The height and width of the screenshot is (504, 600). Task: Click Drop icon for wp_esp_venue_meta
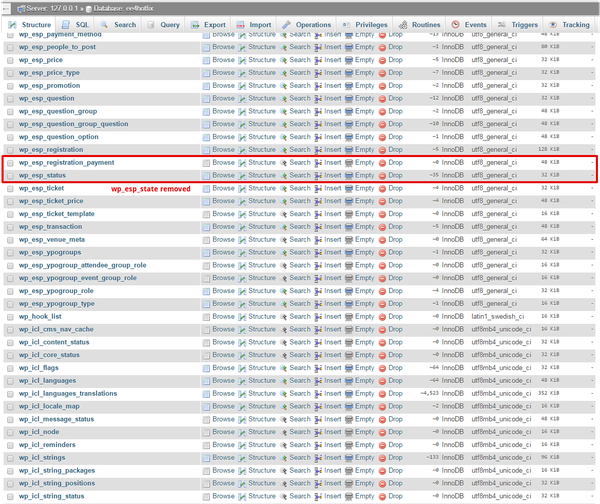click(382, 240)
